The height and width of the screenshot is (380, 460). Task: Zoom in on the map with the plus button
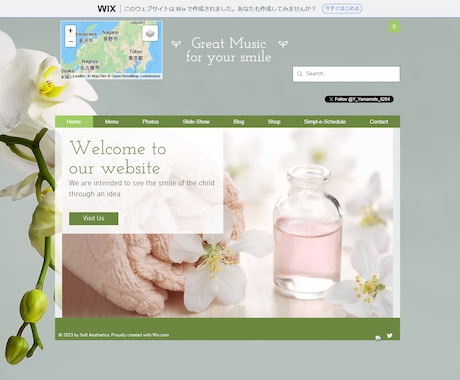coord(70,31)
